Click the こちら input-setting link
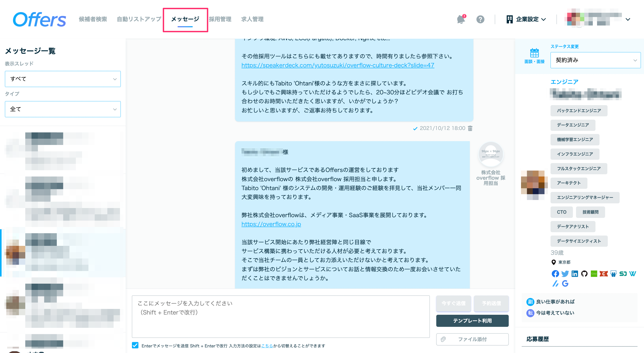Screen dimensions: 644x353 267,346
